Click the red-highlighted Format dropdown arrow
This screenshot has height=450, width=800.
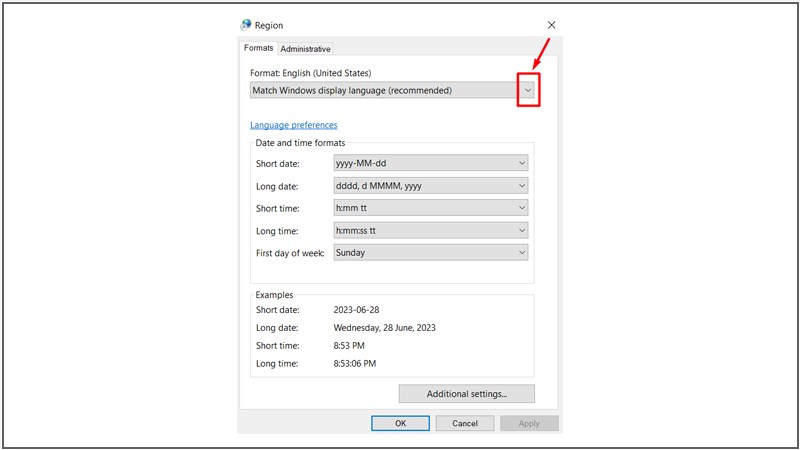[529, 90]
